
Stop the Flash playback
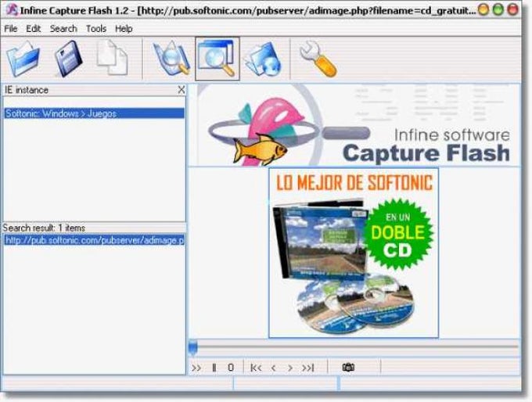tap(231, 368)
